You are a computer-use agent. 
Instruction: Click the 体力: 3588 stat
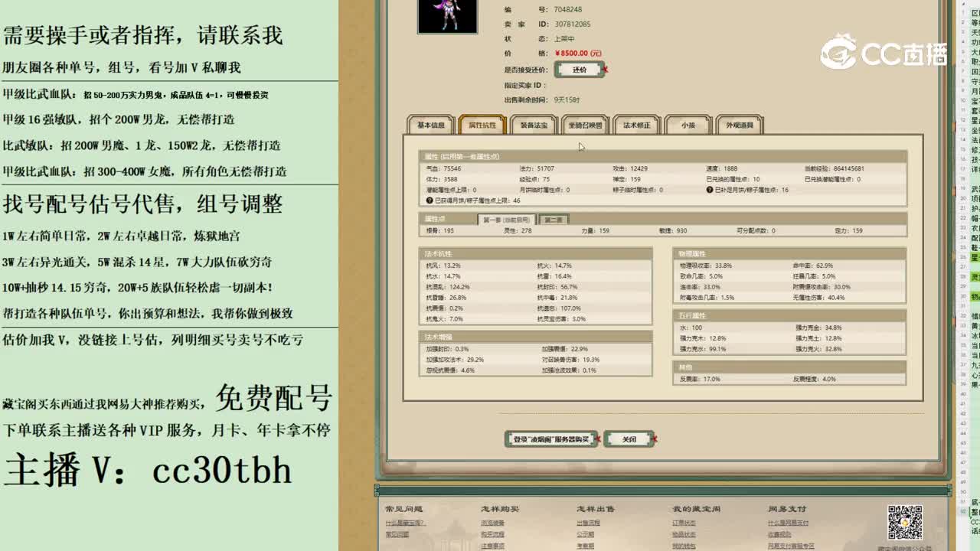click(x=442, y=179)
